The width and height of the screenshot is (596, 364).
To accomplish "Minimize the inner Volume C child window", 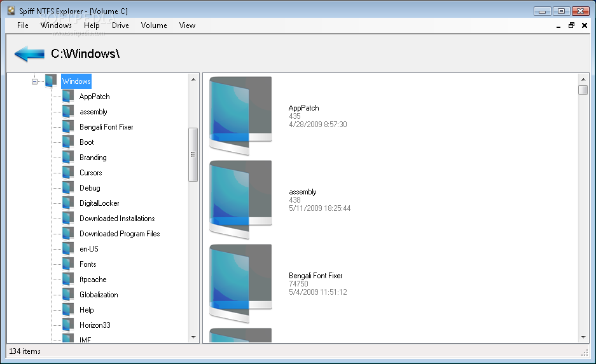I will pos(558,25).
